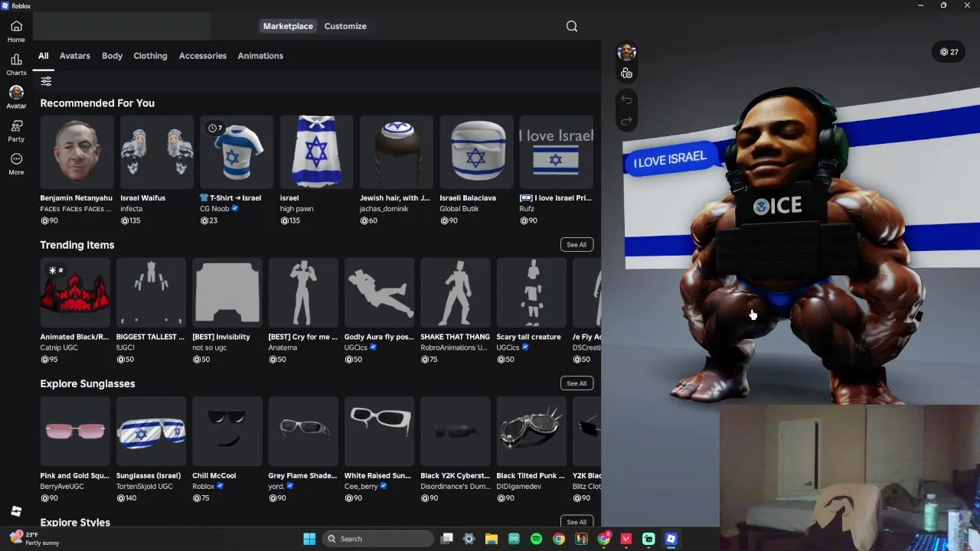Click See All for Trending Items
The width and height of the screenshot is (980, 551).
click(x=577, y=245)
